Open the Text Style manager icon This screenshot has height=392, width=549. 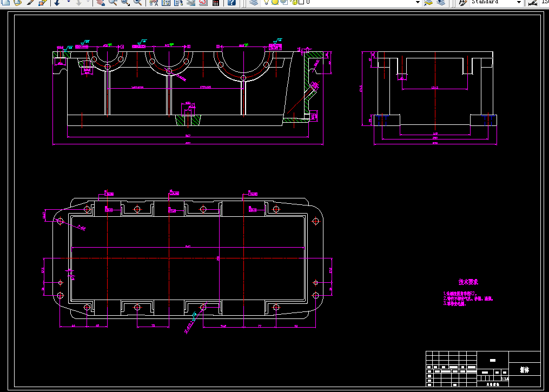(462, 2)
